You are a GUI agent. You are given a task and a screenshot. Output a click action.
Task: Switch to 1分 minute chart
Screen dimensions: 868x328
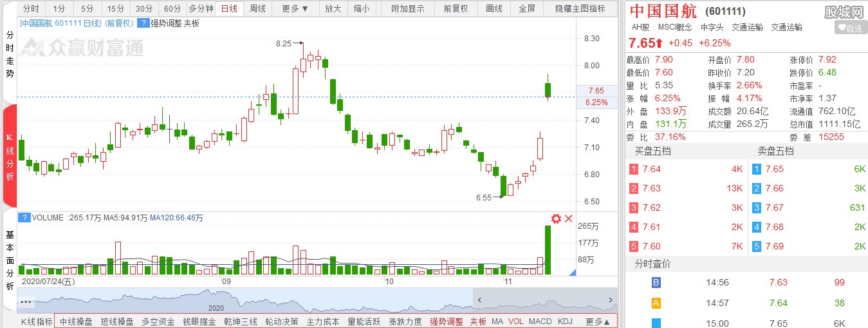[59, 9]
